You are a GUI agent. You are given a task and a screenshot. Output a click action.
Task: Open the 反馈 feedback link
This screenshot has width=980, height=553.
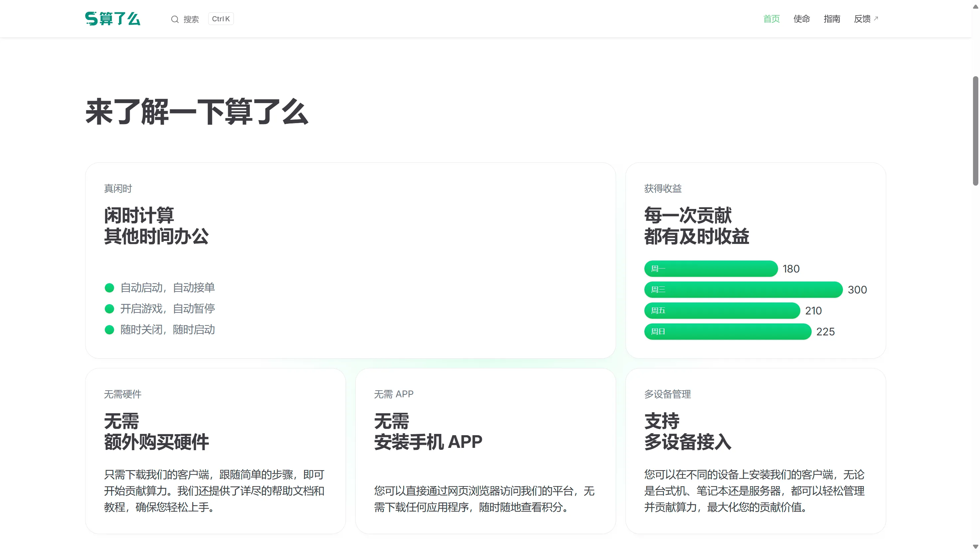(x=863, y=19)
